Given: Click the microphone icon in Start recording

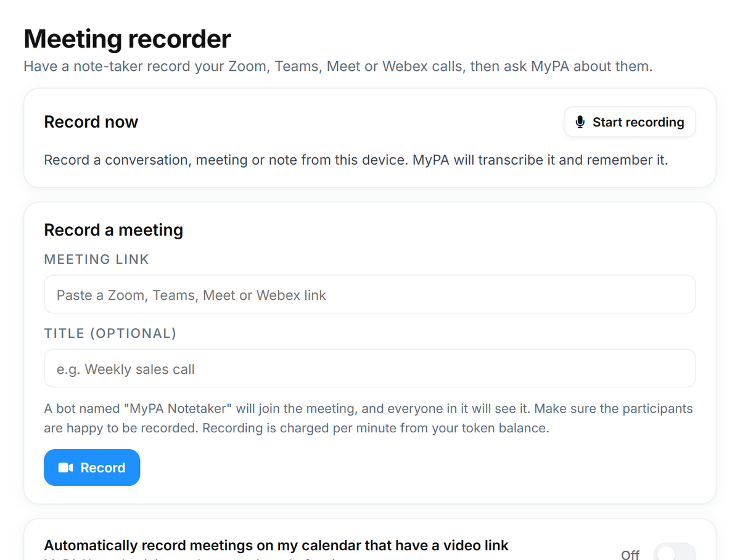Looking at the screenshot, I should coord(580,122).
